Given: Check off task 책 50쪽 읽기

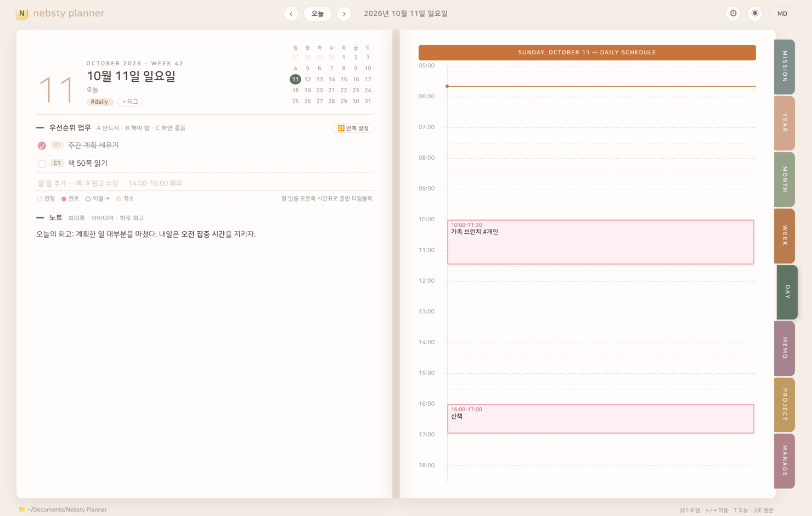Looking at the screenshot, I should coord(42,164).
